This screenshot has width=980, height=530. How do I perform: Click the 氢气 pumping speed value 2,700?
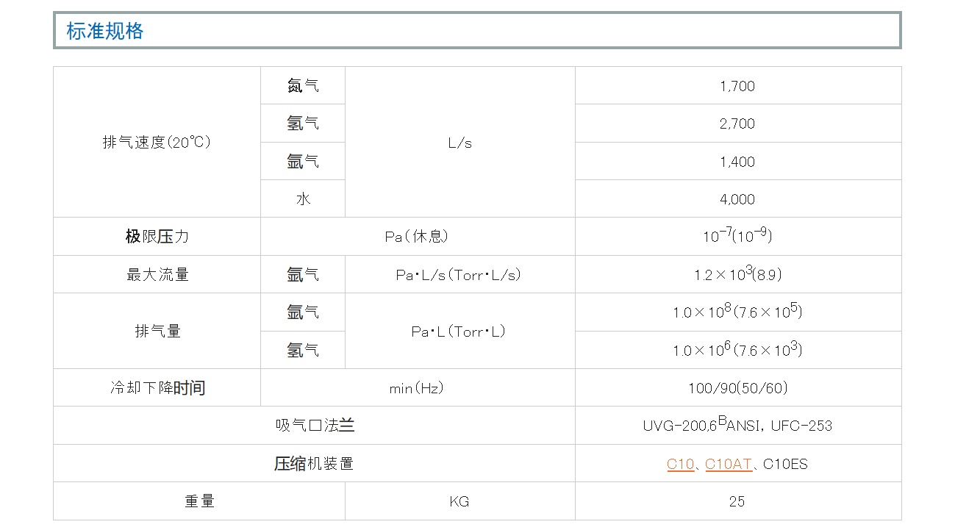737,123
